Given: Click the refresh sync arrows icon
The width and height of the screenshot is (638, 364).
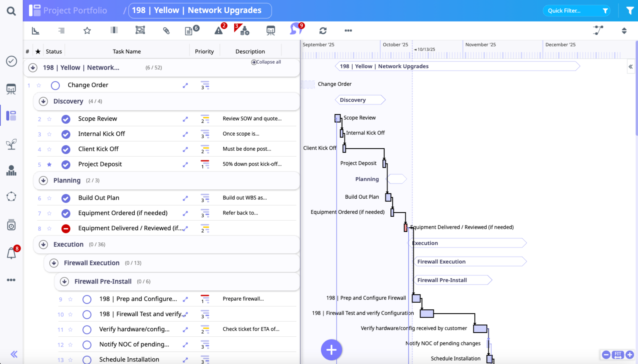Looking at the screenshot, I should pyautogui.click(x=323, y=31).
